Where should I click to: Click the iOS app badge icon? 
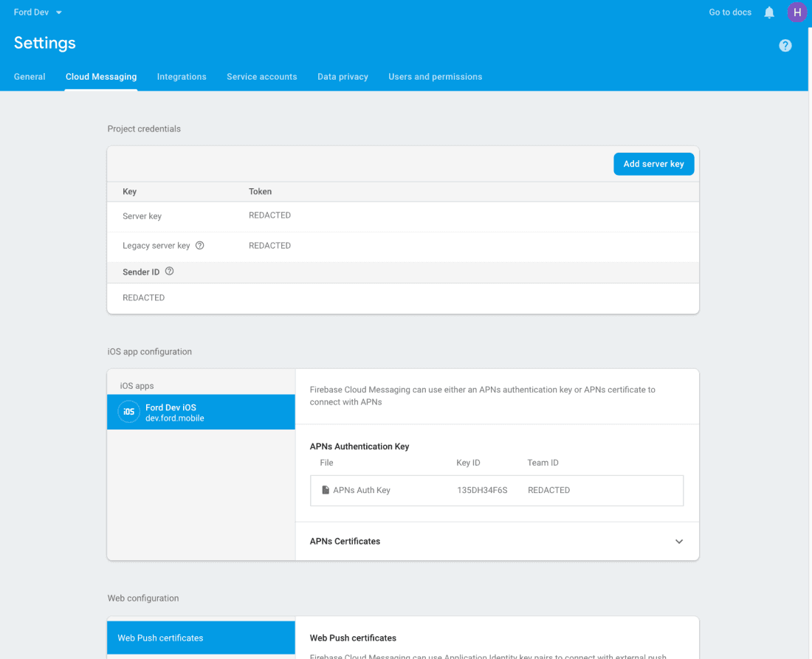[128, 412]
